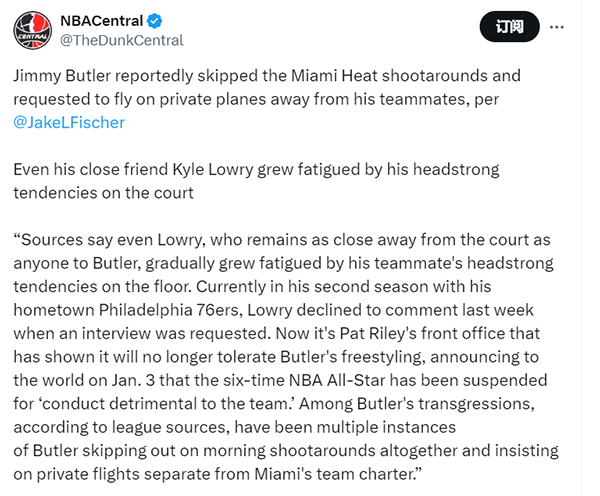Click the line 'of Butler skipping out on morning'

pyautogui.click(x=286, y=450)
